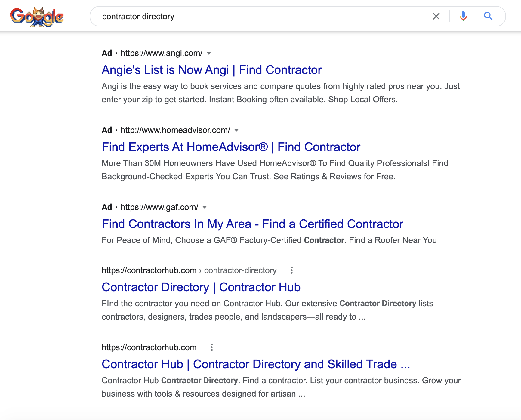Open the three-dot menu beside the bare contractorhub.com URL
The height and width of the screenshot is (420, 521).
point(212,347)
